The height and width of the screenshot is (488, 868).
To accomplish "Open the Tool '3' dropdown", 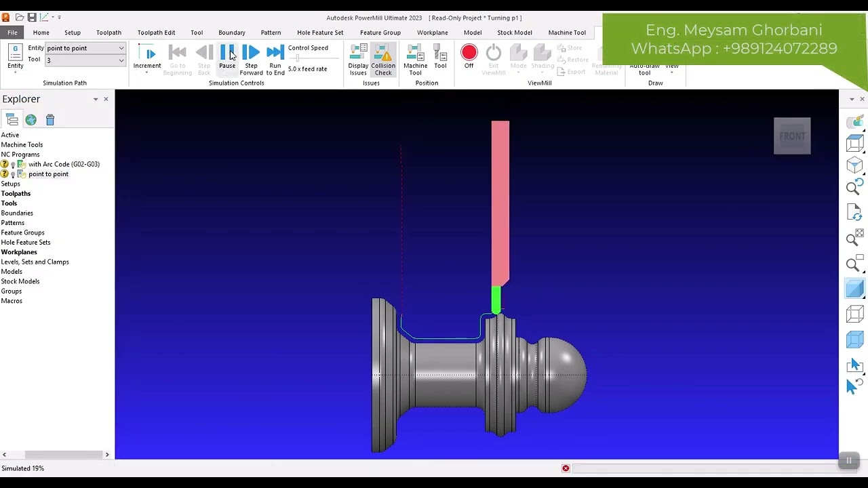I will 85,60.
